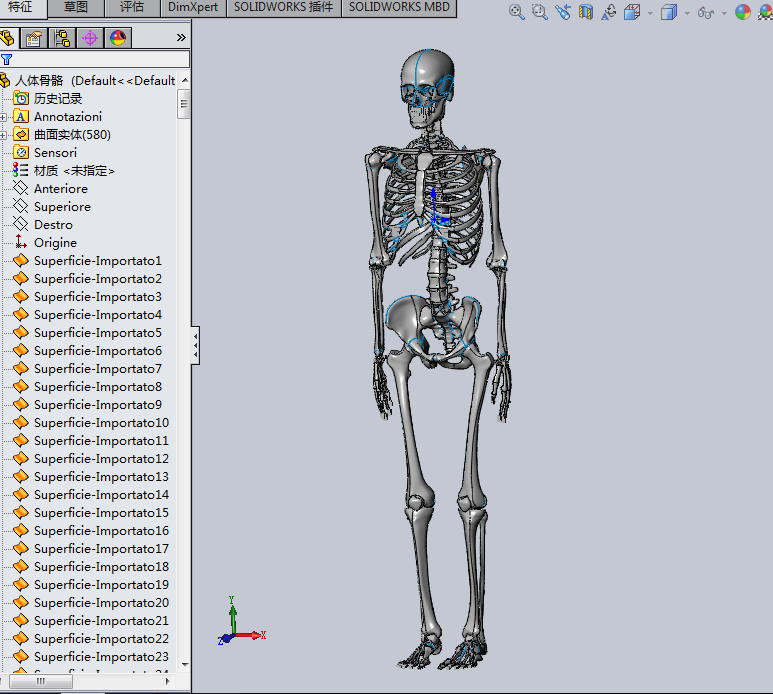Click the filter icon in tree search

[6, 60]
